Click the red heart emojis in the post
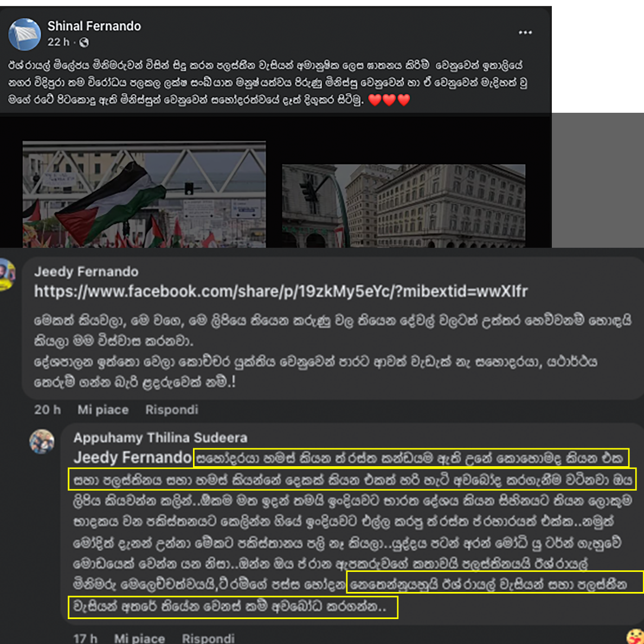The image size is (644, 644). click(x=389, y=100)
